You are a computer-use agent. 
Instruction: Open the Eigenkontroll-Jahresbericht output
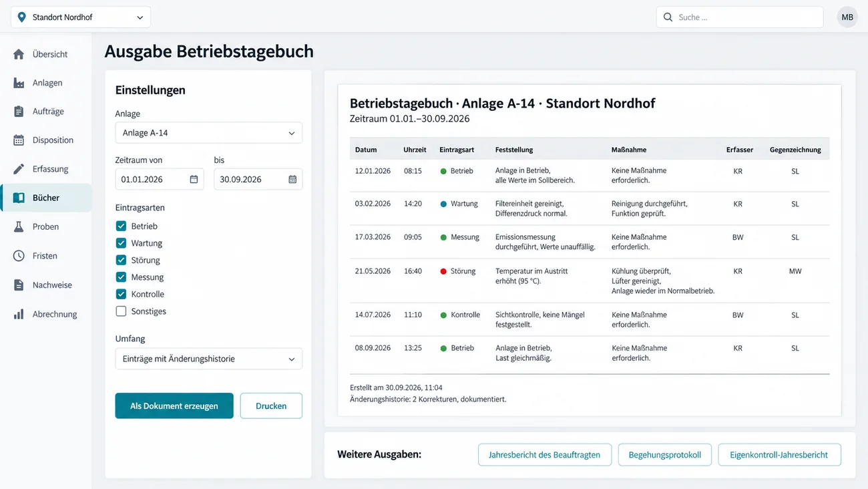coord(779,455)
